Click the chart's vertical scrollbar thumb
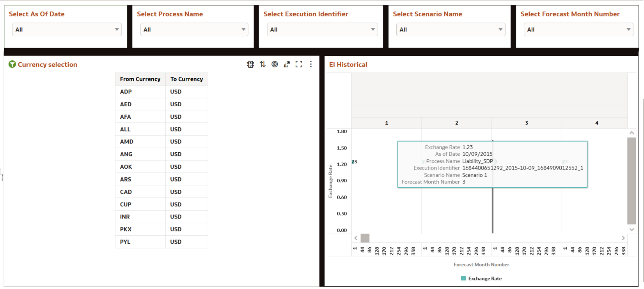 click(632, 181)
